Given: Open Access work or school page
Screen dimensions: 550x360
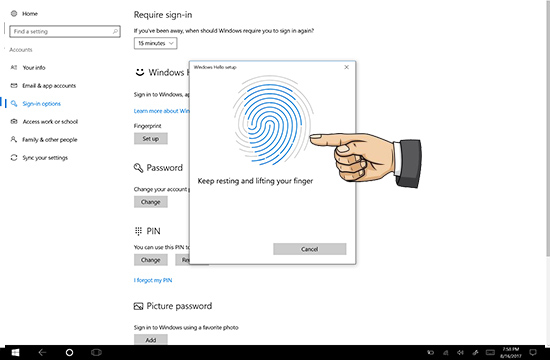Looking at the screenshot, I should pyautogui.click(x=50, y=121).
